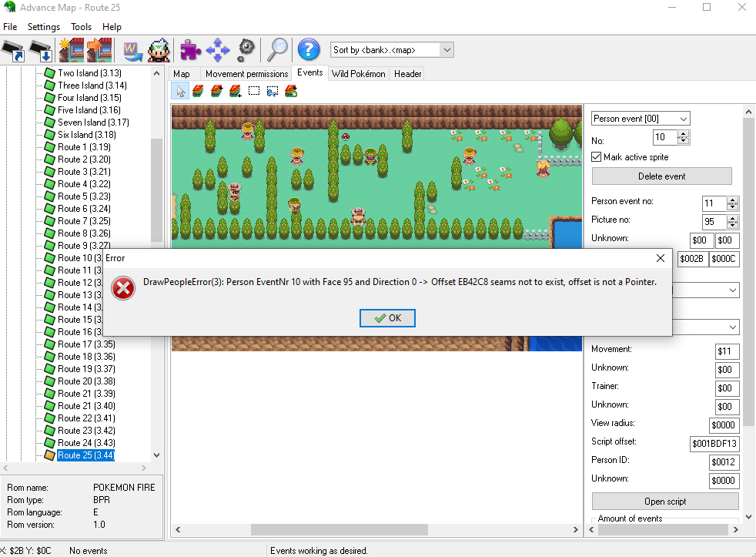
Task: Click the dashed rectangle selection tool
Action: pyautogui.click(x=254, y=91)
